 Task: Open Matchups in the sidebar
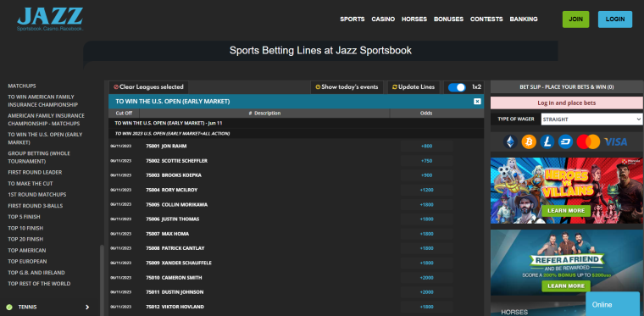click(22, 86)
